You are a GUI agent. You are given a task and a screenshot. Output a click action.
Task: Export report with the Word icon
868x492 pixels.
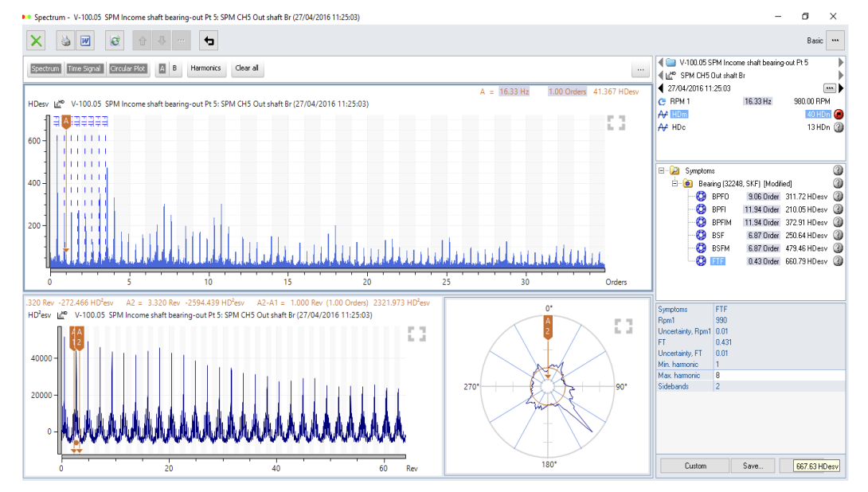click(x=84, y=41)
